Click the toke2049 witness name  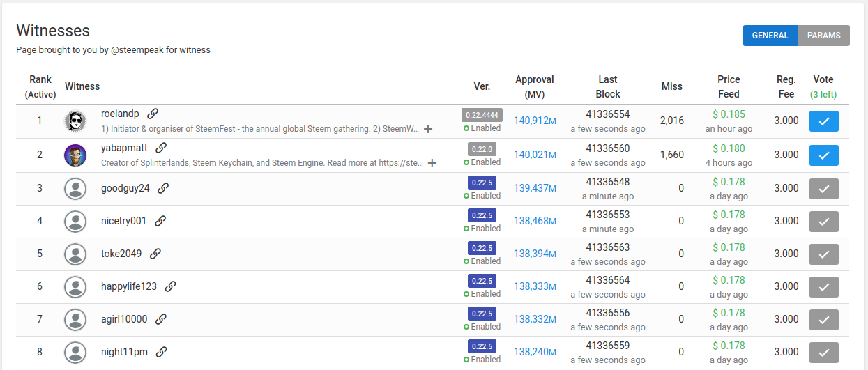click(121, 254)
